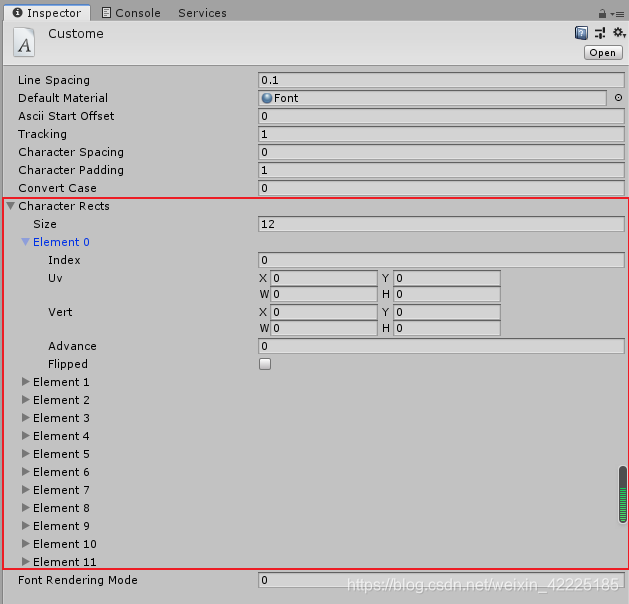Expand Element 10
Screen dimensions: 629x604
(x=25, y=544)
